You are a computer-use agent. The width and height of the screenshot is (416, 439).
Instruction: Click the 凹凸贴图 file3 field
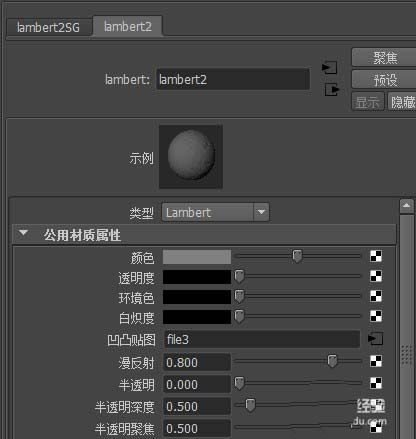(x=262, y=339)
